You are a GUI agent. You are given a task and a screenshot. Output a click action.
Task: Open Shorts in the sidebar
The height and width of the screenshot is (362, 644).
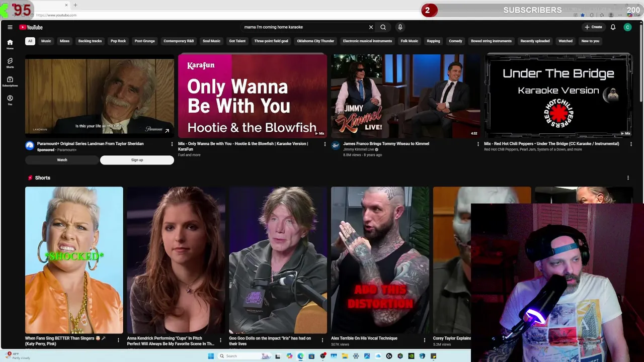[x=10, y=63]
